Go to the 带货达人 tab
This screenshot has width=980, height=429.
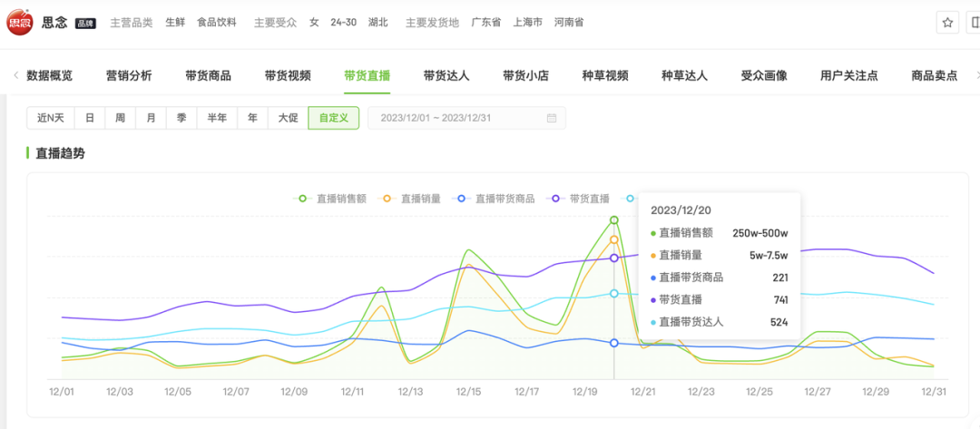(x=446, y=75)
